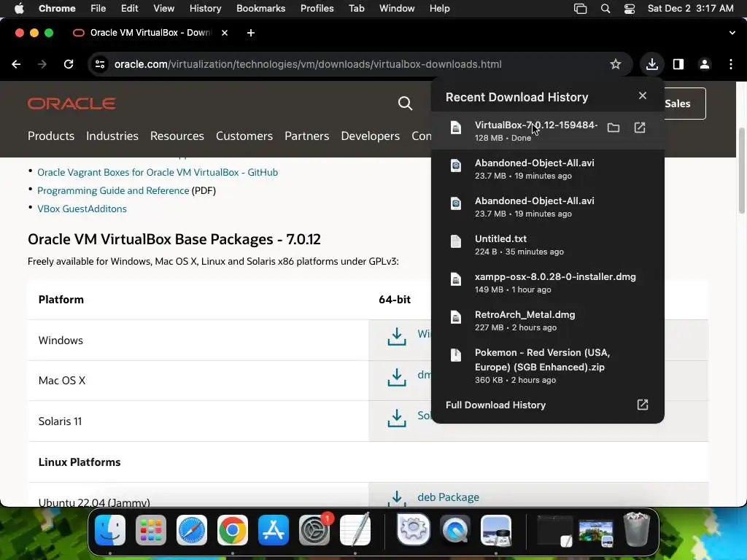Open Full Download History external icon
747x560 pixels.
[x=643, y=405]
